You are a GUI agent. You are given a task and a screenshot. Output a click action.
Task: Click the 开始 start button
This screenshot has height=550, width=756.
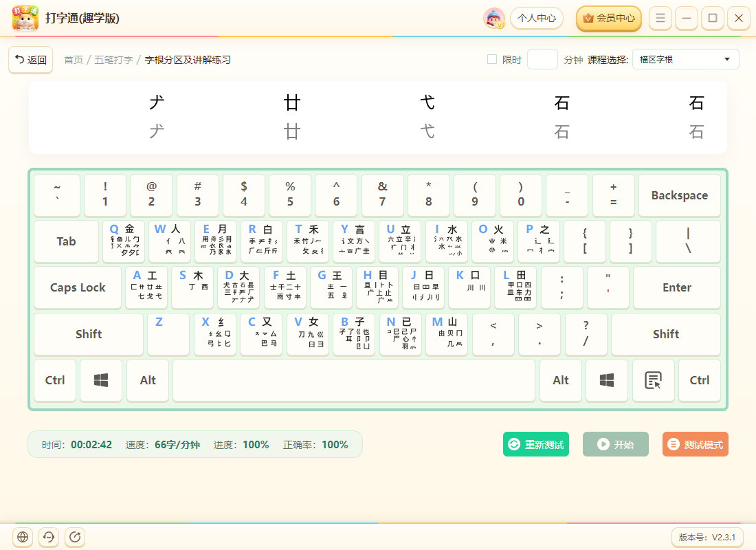(x=616, y=444)
